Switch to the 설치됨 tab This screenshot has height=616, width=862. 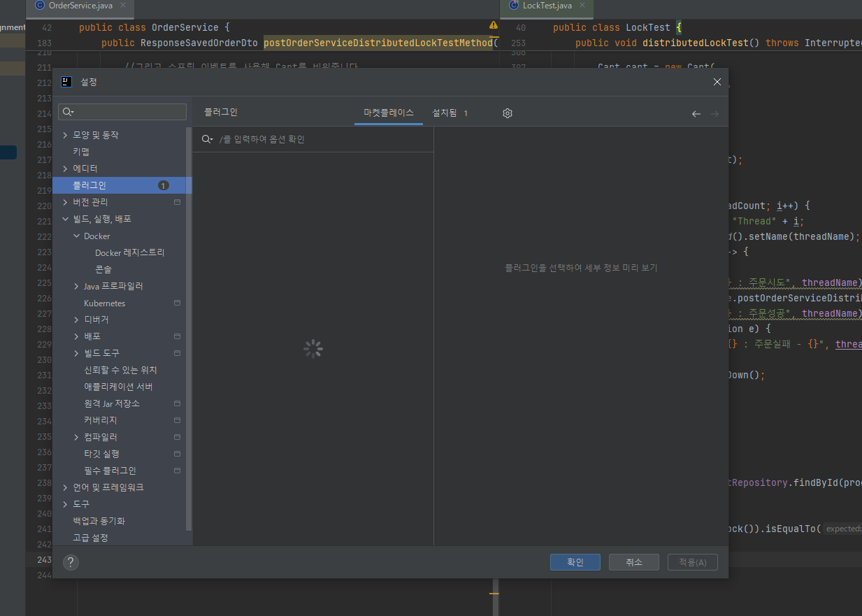450,113
